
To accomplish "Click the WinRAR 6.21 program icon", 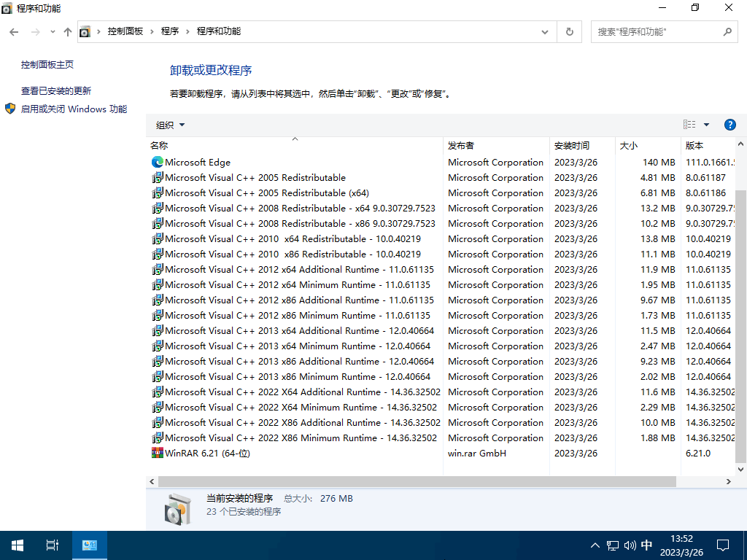I will [x=157, y=454].
